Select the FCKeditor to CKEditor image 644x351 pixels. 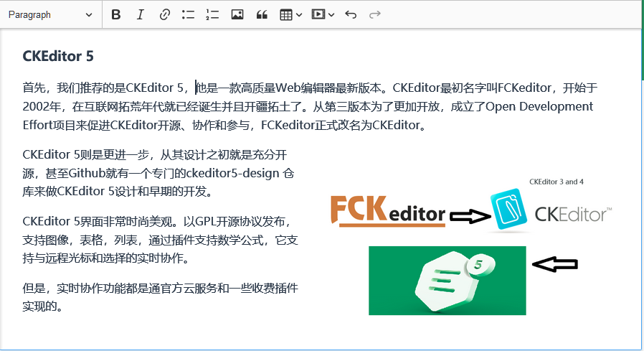point(470,247)
